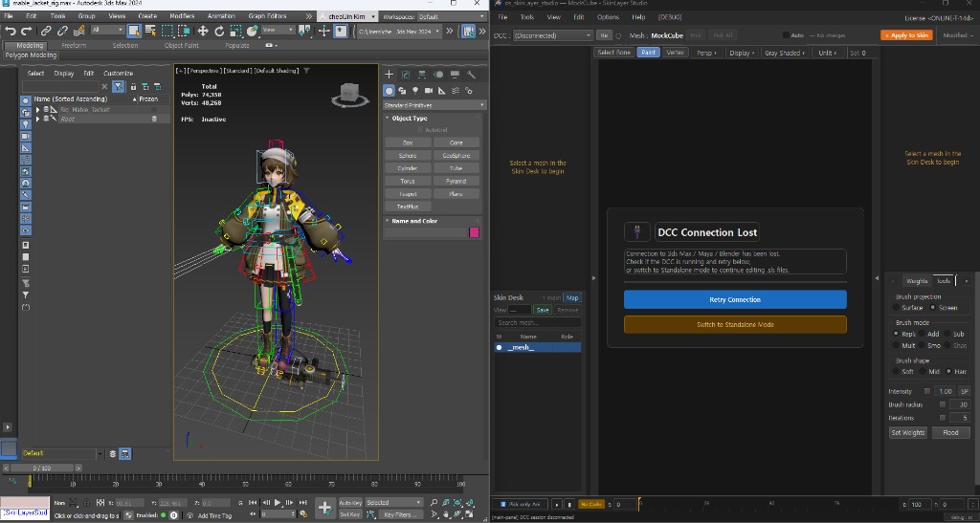Enable the Auto checkbox in SkinLayer Studio

[786, 35]
